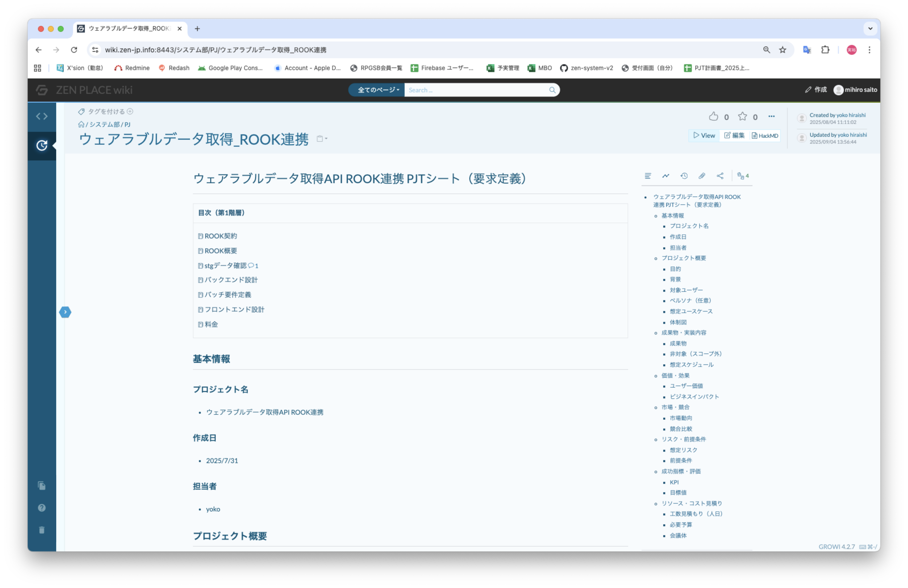
Task: Open the timeline graph icon
Action: pyautogui.click(x=666, y=176)
